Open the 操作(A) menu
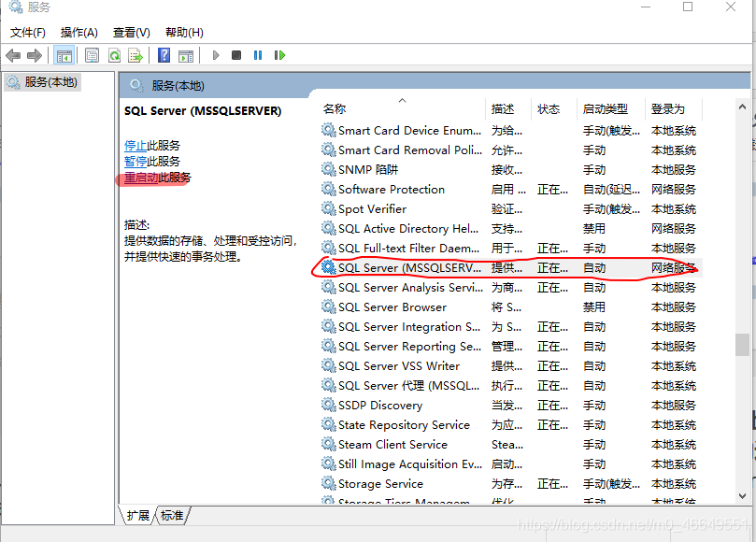The width and height of the screenshot is (756, 542). point(79,33)
